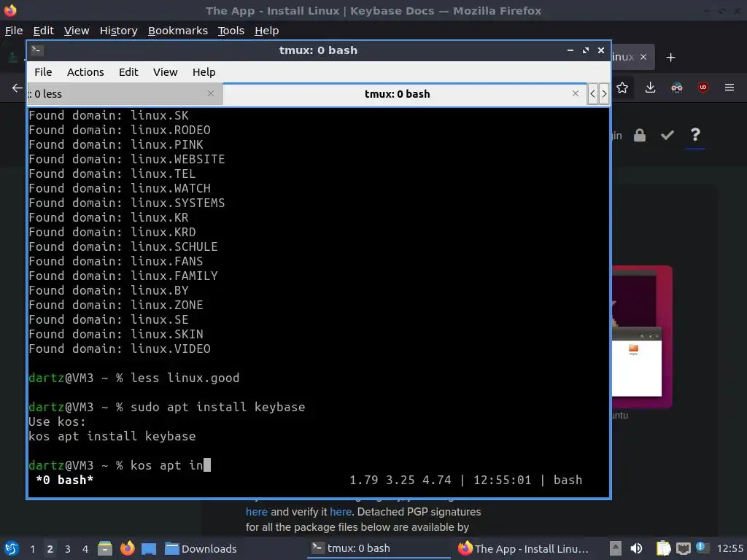
Task: Select 'tmux: 0 bash' taskbar entry
Action: 379,548
